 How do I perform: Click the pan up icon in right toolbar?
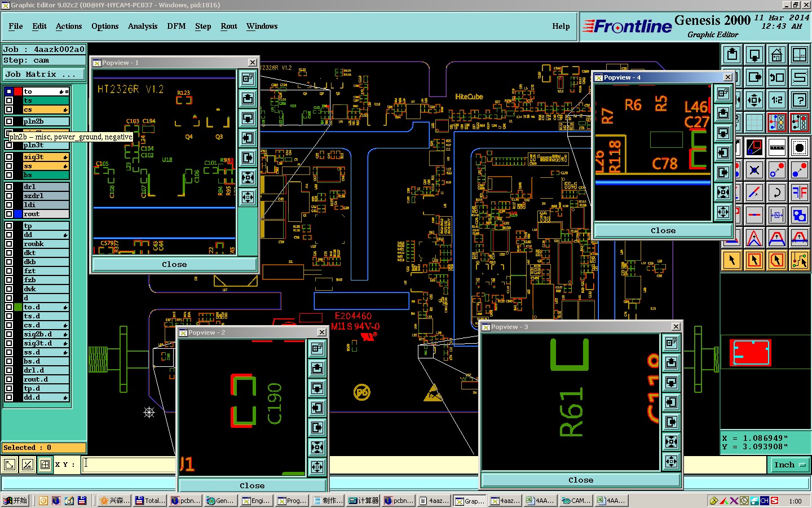click(x=732, y=55)
